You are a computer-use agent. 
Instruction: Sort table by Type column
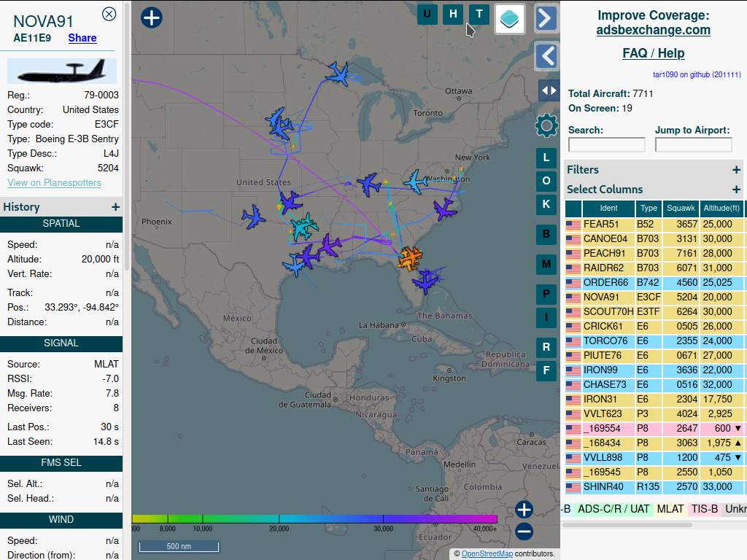pos(649,208)
